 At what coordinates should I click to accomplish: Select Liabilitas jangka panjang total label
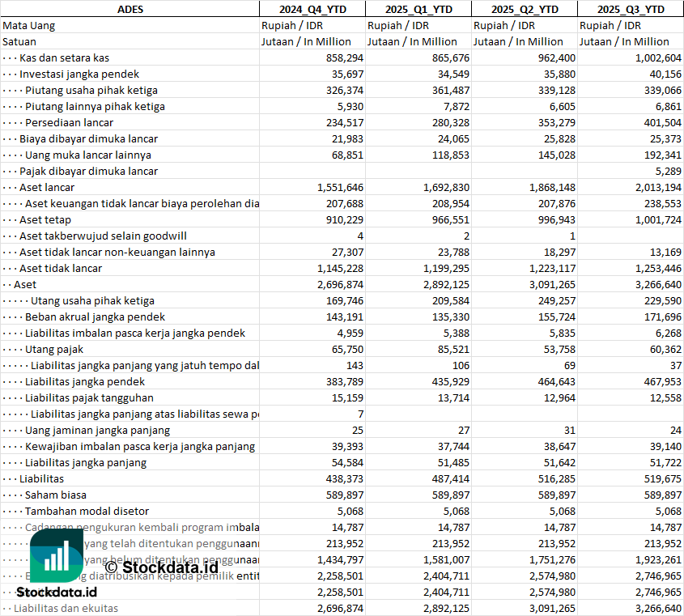86,461
